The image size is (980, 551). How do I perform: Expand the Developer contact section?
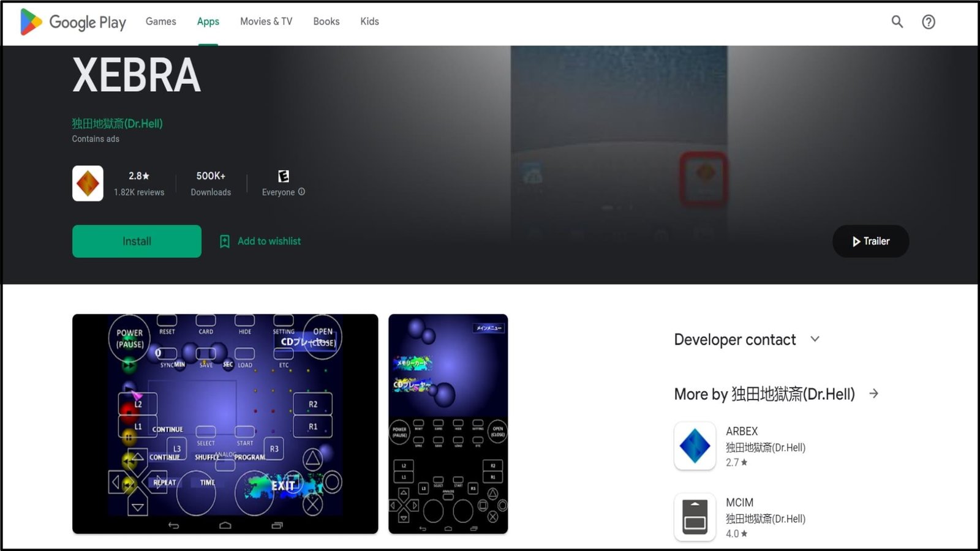coord(815,339)
